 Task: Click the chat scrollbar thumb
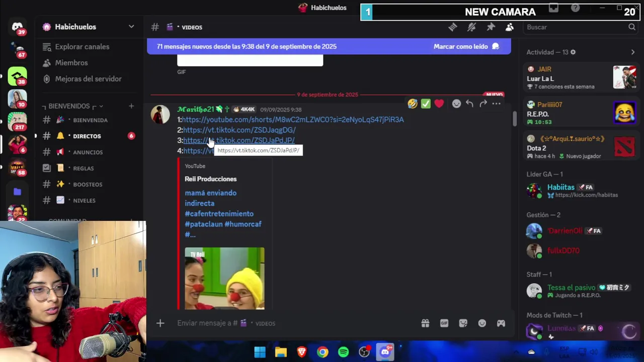point(514,119)
